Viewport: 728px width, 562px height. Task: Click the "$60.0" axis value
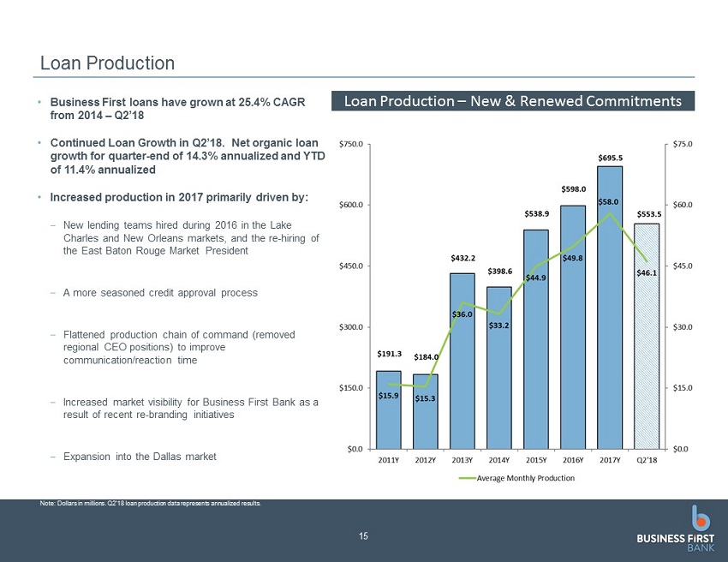click(683, 205)
